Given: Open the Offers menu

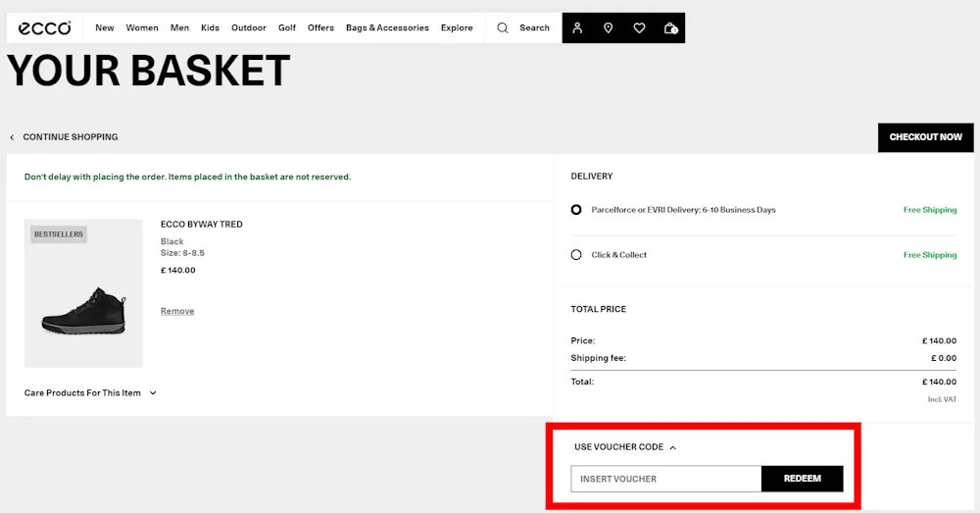Looking at the screenshot, I should [320, 27].
